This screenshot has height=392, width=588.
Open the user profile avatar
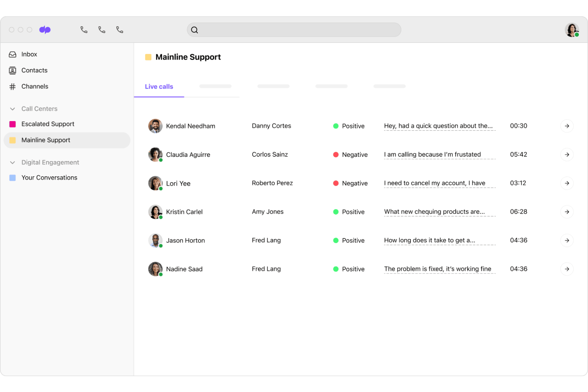572,30
